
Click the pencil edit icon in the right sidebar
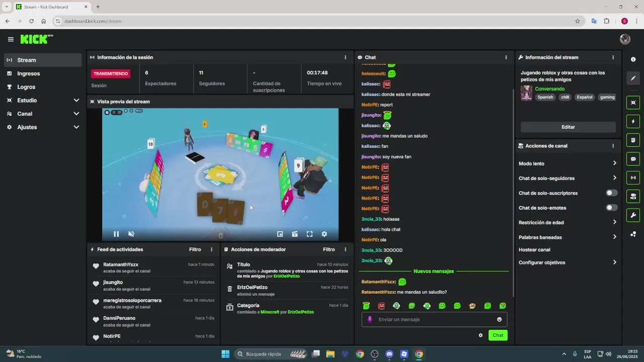633,78
